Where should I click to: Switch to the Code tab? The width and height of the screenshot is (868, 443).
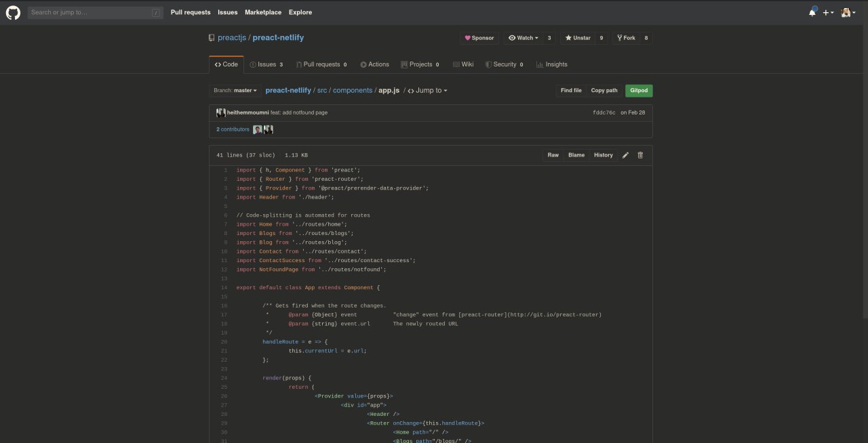coord(226,64)
